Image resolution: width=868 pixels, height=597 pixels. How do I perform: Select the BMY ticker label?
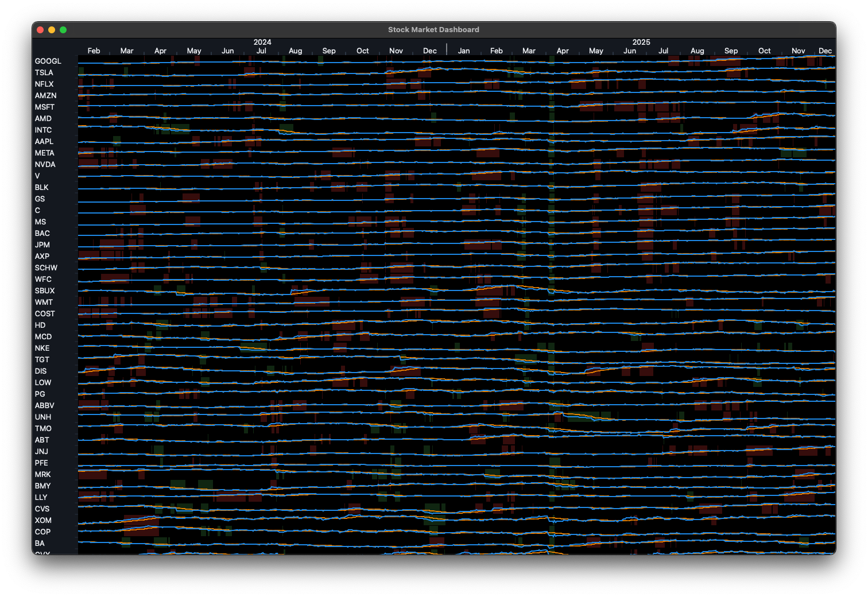pos(42,486)
